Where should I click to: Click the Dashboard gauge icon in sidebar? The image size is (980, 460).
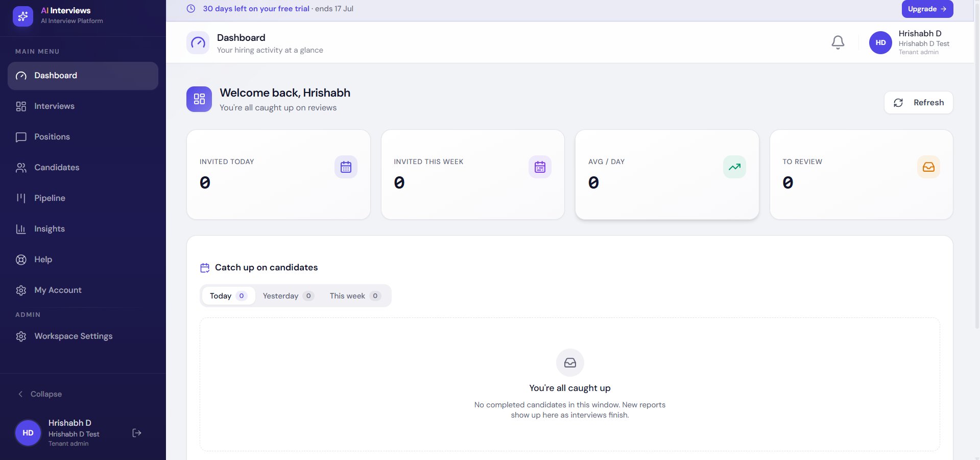21,76
